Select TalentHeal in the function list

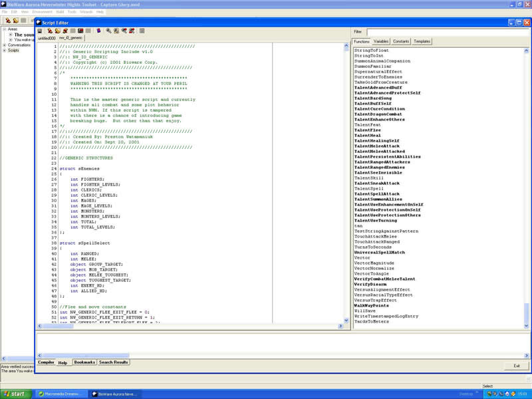(368, 136)
